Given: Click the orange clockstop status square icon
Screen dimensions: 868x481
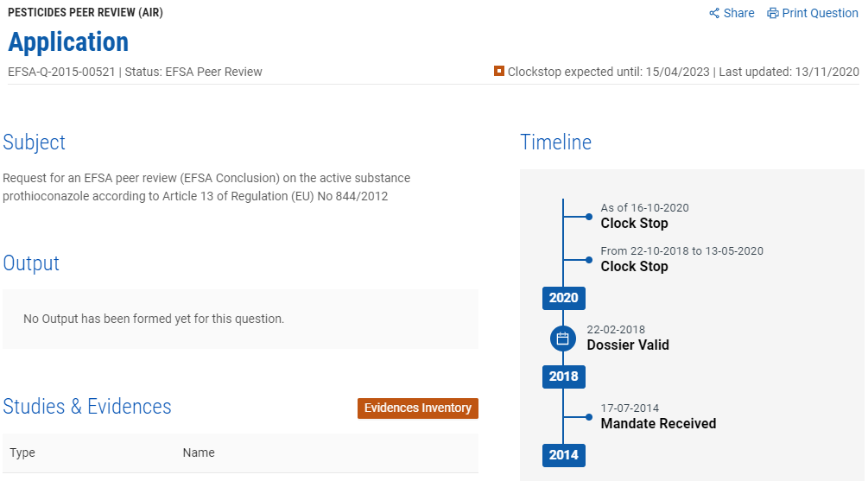Looking at the screenshot, I should click(x=498, y=71).
